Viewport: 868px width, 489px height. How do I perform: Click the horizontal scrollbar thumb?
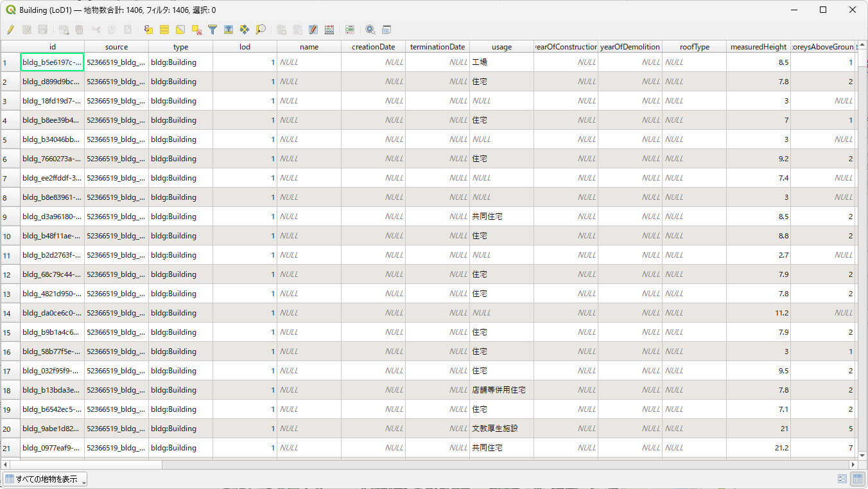click(x=86, y=465)
